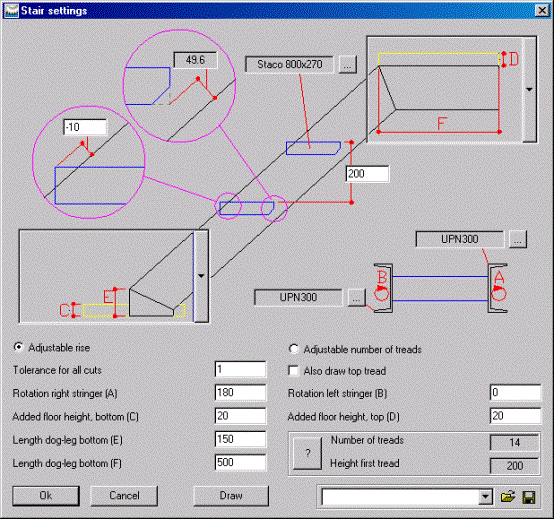Click the Draw button
554x519 pixels.
click(231, 496)
